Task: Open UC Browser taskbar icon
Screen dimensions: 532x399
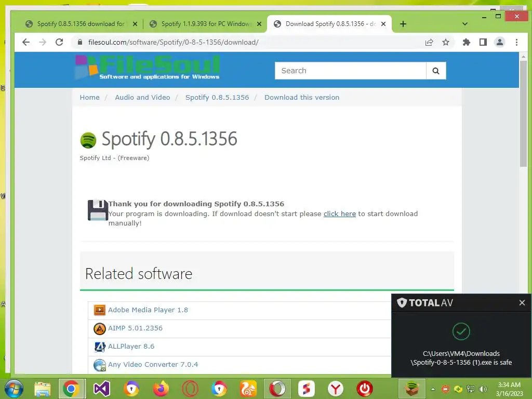Action: click(x=249, y=389)
